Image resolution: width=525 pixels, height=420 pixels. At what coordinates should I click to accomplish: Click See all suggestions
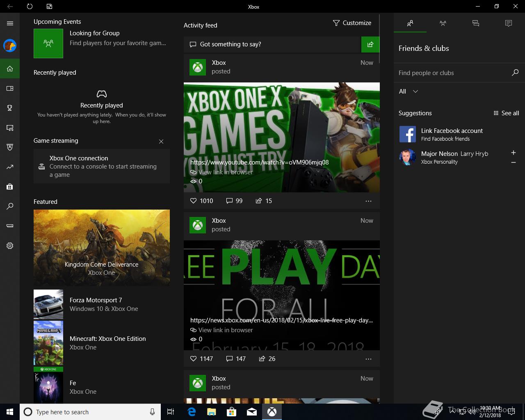[507, 113]
